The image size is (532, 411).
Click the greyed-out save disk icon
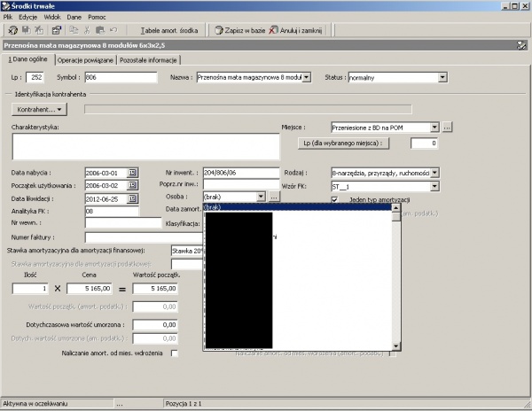point(26,30)
